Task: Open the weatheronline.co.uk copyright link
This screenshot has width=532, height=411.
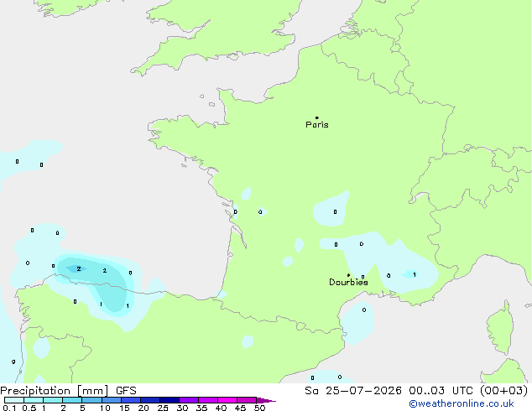Action: tap(461, 403)
